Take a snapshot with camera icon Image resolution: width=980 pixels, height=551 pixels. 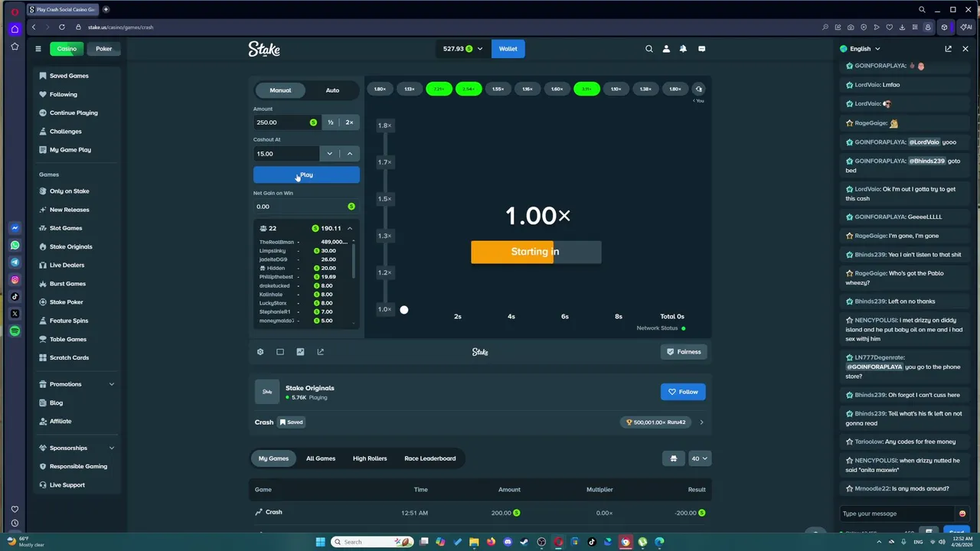tap(851, 27)
